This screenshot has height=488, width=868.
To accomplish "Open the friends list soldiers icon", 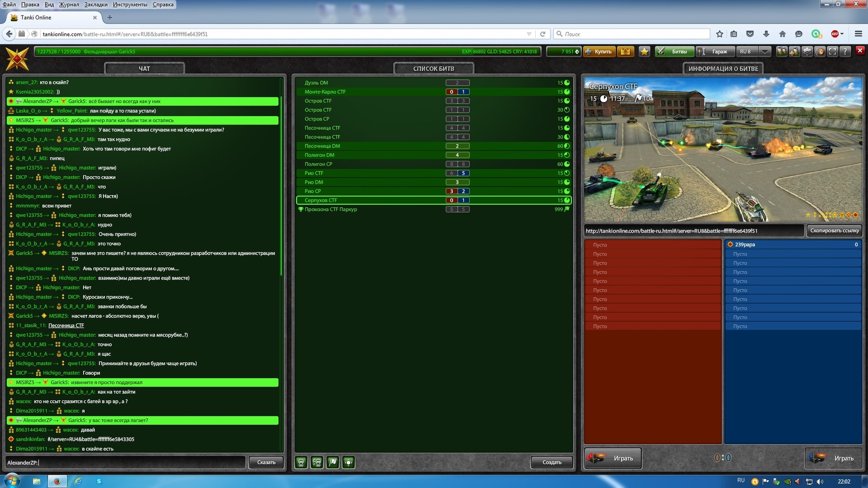I will pyautogui.click(x=781, y=52).
